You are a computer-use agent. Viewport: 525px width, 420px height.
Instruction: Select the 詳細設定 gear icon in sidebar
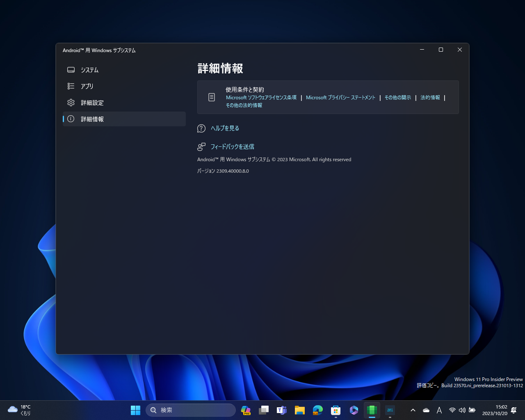click(x=71, y=103)
